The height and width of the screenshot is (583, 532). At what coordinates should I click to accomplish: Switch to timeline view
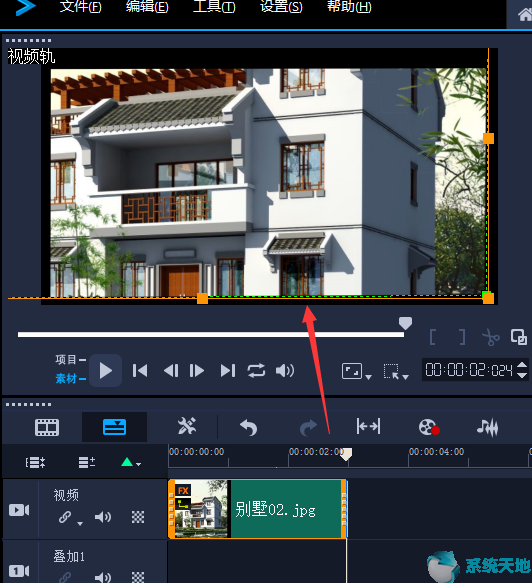click(x=115, y=427)
